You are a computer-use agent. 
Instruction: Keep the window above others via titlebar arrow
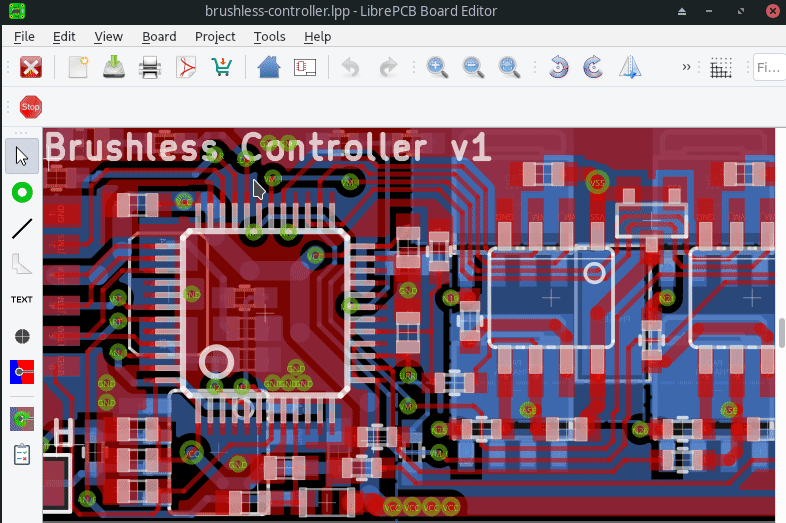682,11
